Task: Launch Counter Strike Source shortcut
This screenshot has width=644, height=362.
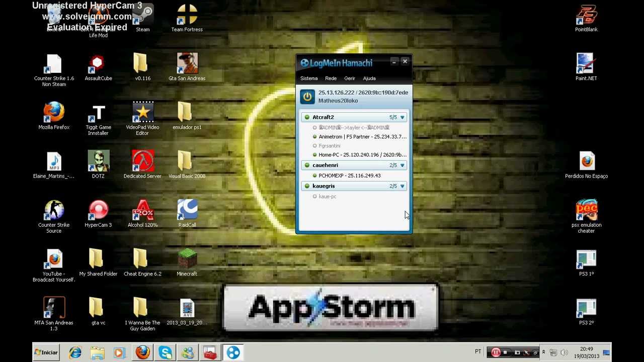Action: coord(54,217)
